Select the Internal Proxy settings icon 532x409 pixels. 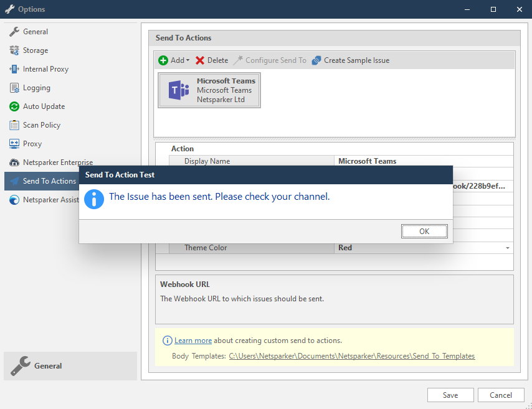tap(14, 69)
